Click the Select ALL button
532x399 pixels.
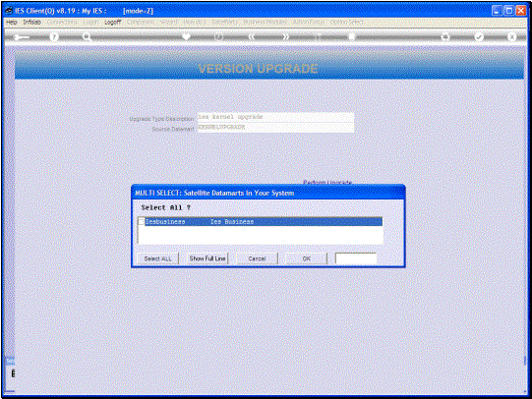coord(157,258)
